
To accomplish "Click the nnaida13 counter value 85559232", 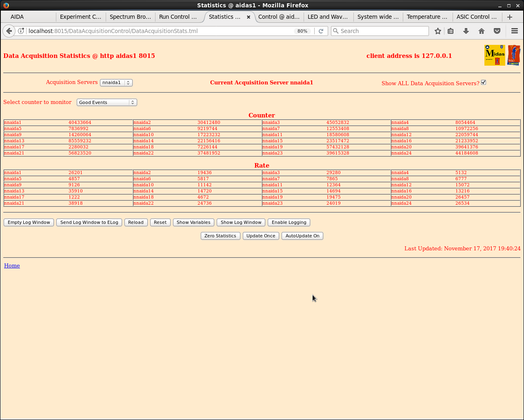I will [x=80, y=141].
